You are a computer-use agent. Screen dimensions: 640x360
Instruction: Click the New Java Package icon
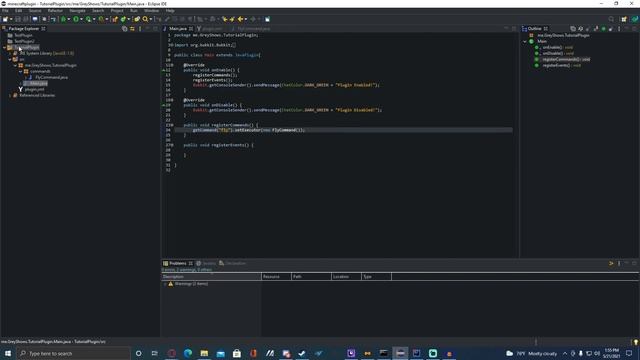tap(115, 19)
